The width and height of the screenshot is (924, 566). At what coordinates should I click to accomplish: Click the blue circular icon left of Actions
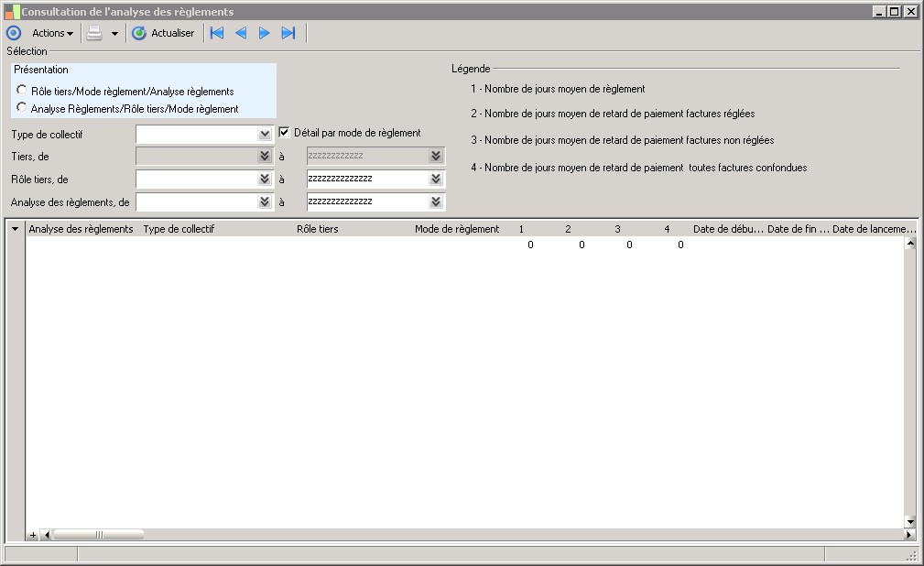pos(14,33)
